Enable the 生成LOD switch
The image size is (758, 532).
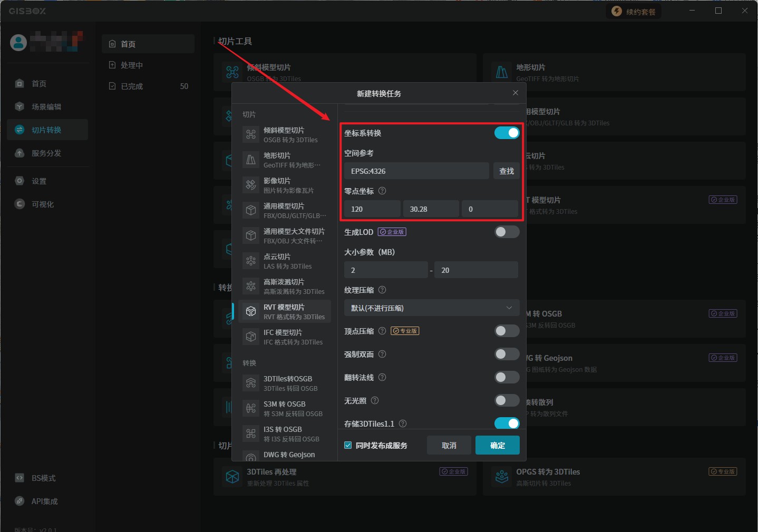click(507, 232)
